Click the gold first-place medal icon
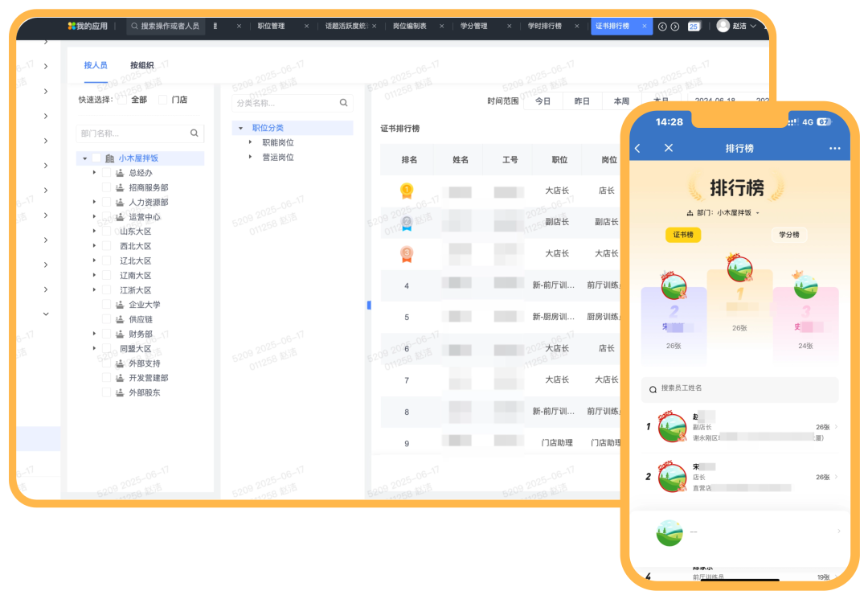 [x=407, y=191]
